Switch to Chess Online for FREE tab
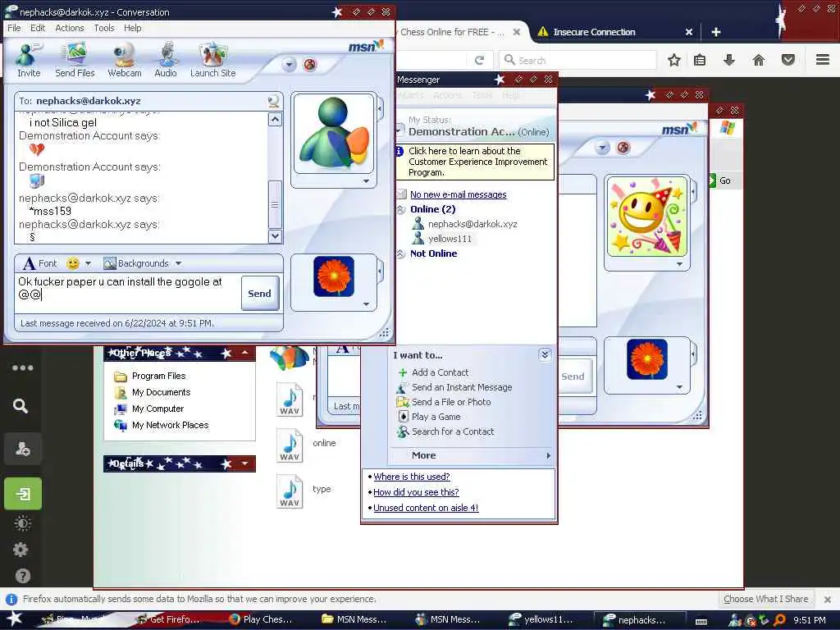 point(459,32)
